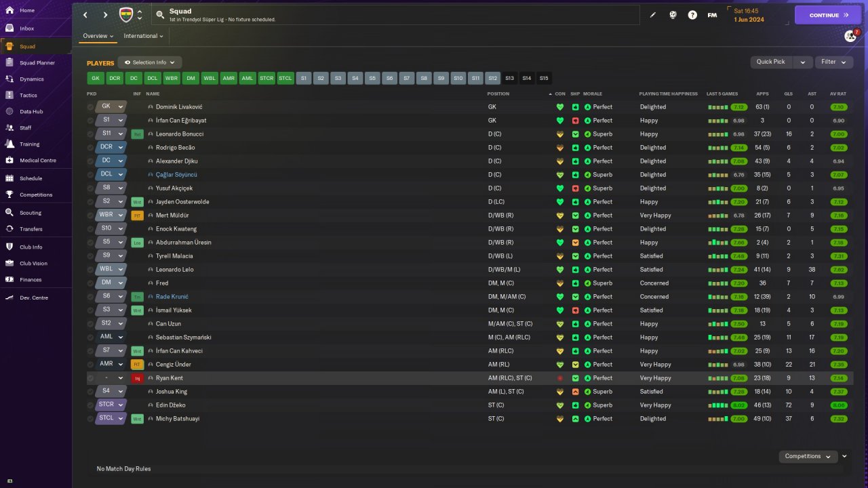Toggle the pick circle for Edin Džeko
868x488 pixels.
90,405
